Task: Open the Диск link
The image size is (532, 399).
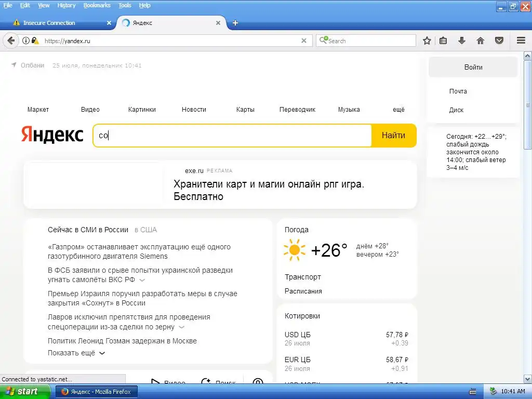Action: coord(456,110)
